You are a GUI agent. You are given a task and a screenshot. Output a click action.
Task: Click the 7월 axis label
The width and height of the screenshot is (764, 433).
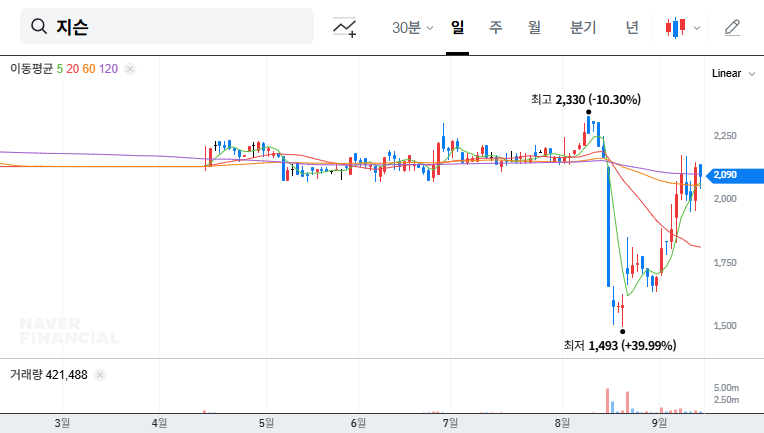pos(450,423)
